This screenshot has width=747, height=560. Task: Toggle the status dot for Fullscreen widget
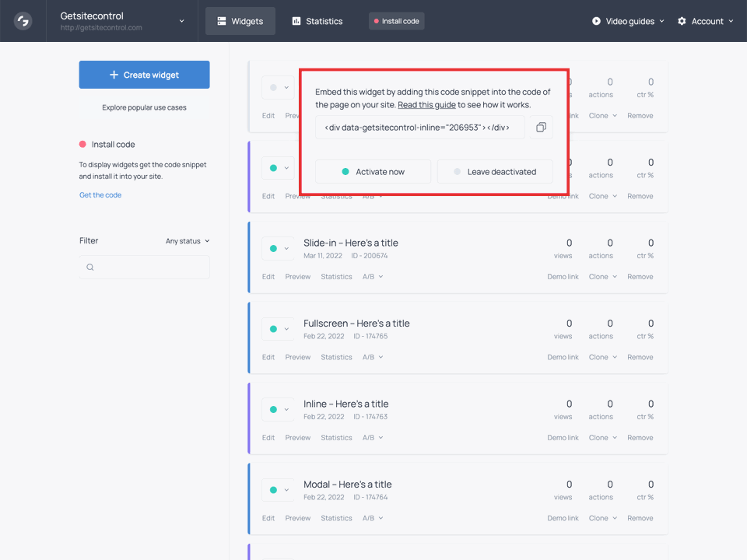[x=274, y=328]
